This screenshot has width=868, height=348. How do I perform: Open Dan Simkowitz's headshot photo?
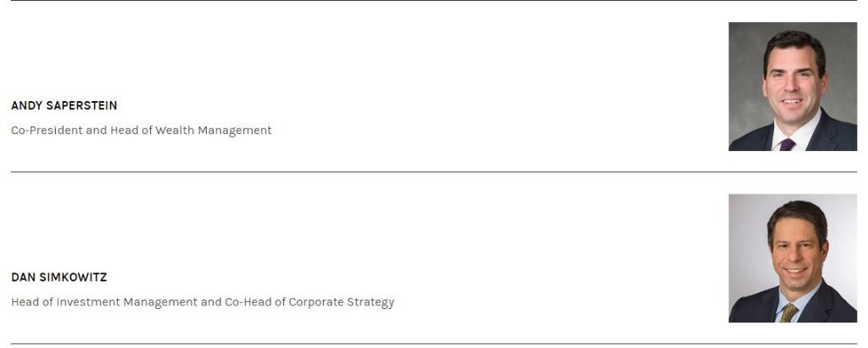[793, 258]
